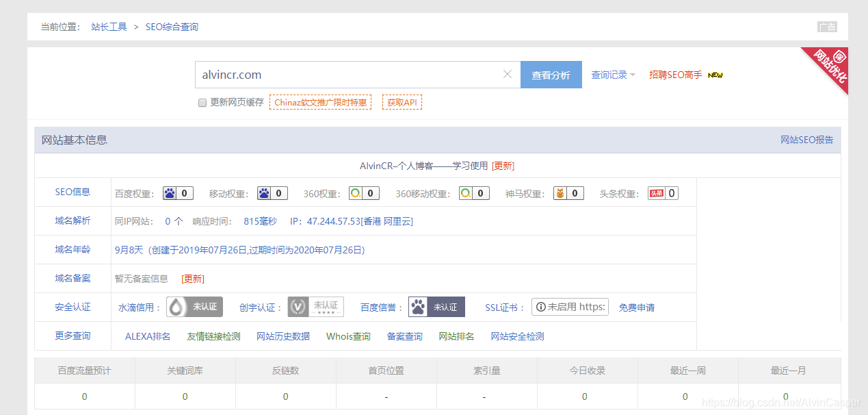868x415 pixels.
Task: Click the 首页位置 column header
Action: click(x=386, y=370)
